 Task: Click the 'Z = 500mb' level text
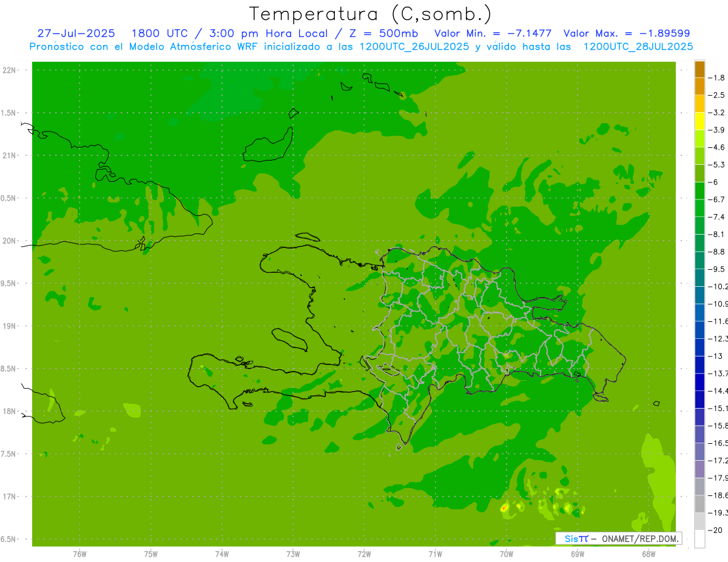[x=383, y=33]
